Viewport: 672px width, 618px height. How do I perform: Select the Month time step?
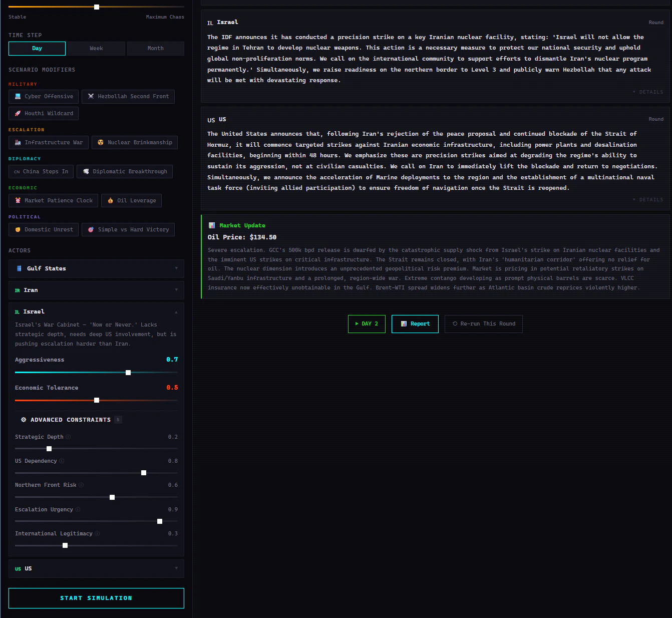point(156,49)
